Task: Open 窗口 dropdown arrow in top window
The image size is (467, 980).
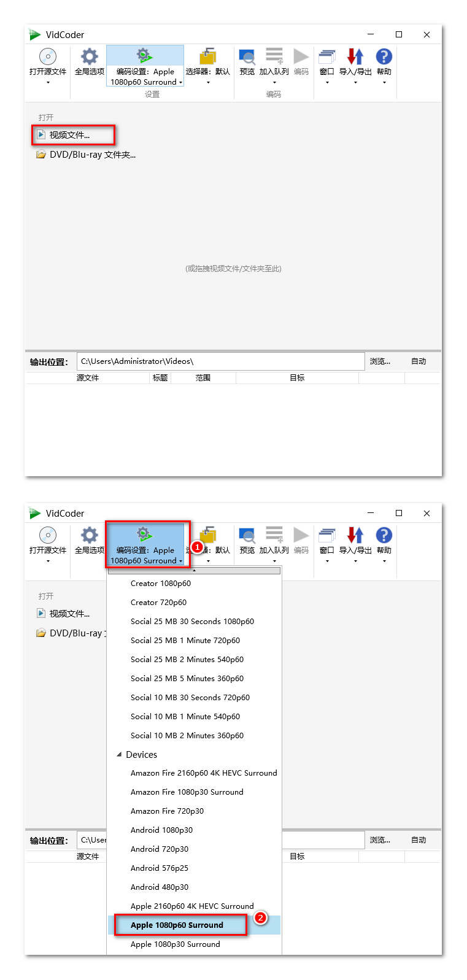Action: pyautogui.click(x=327, y=82)
